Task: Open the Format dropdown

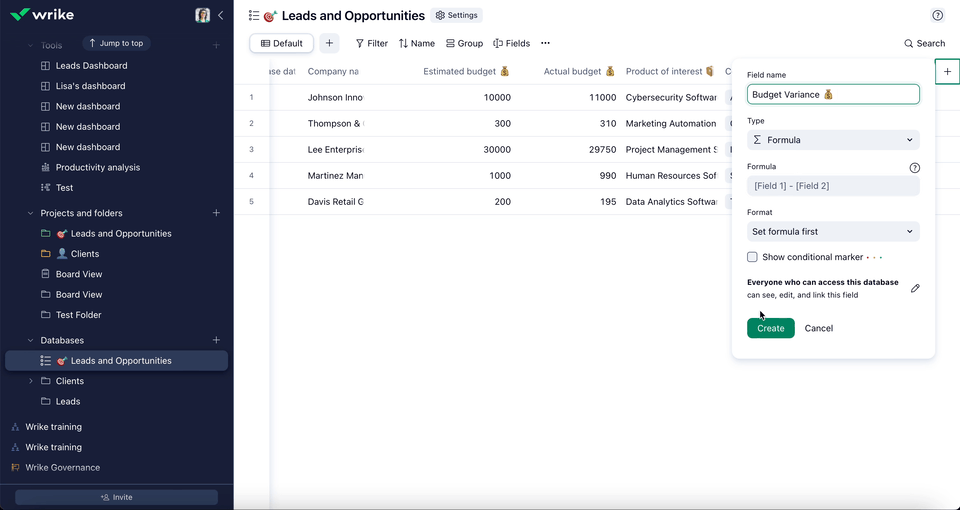Action: (x=832, y=231)
